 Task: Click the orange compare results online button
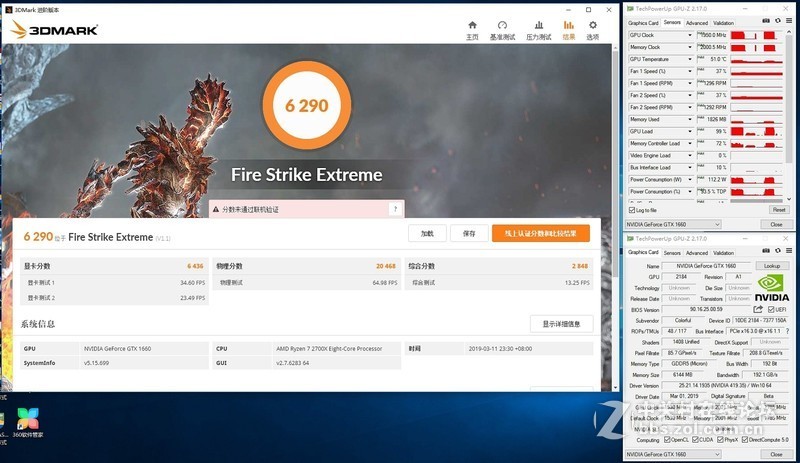tap(540, 233)
